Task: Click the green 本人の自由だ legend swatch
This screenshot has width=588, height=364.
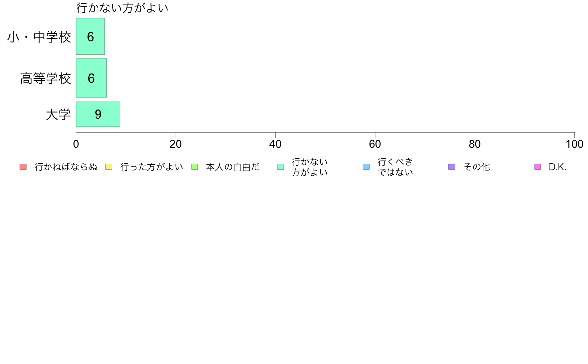Action: pyautogui.click(x=195, y=167)
